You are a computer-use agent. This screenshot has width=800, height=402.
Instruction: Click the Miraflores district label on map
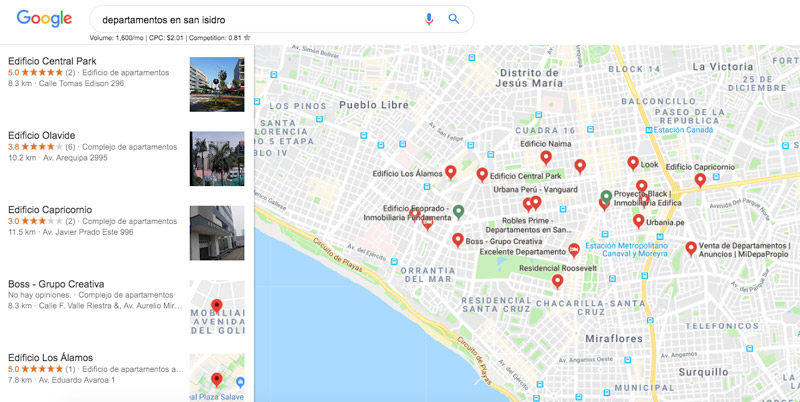coord(613,339)
